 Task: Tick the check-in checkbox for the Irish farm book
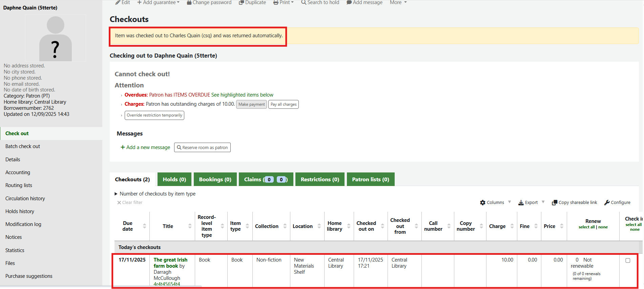[x=628, y=261]
